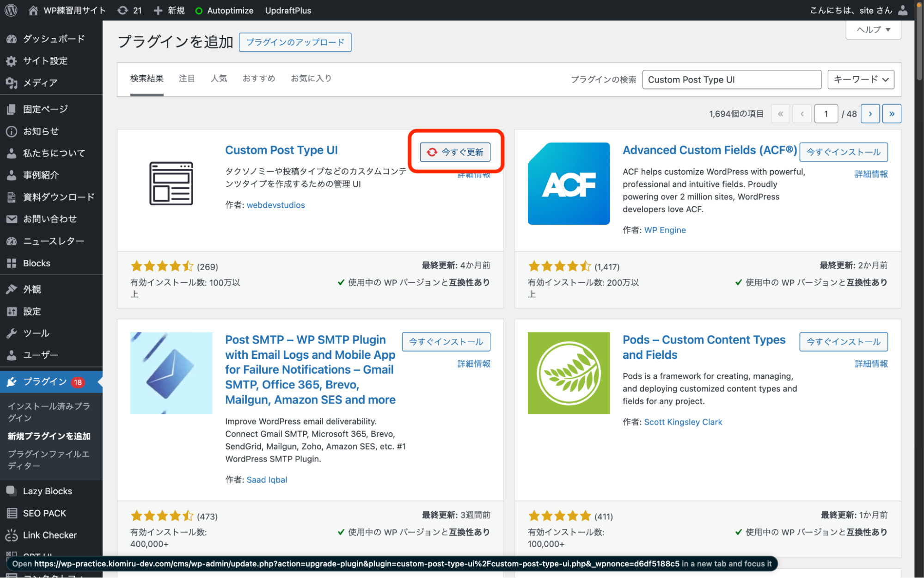Click the プラグイン plug icon

point(12,382)
